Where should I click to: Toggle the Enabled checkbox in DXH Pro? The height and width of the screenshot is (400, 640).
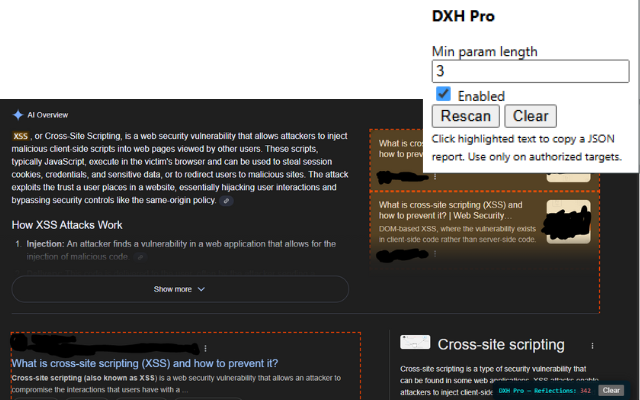point(443,94)
